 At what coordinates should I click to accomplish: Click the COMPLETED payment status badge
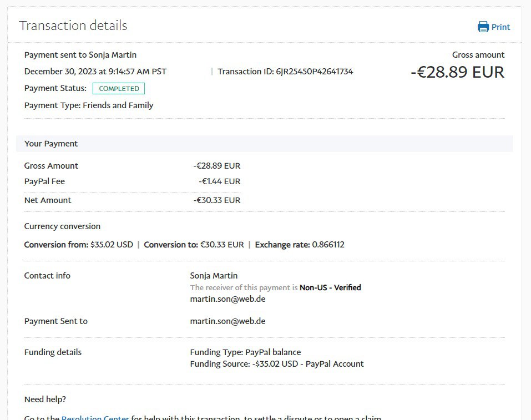(x=119, y=88)
